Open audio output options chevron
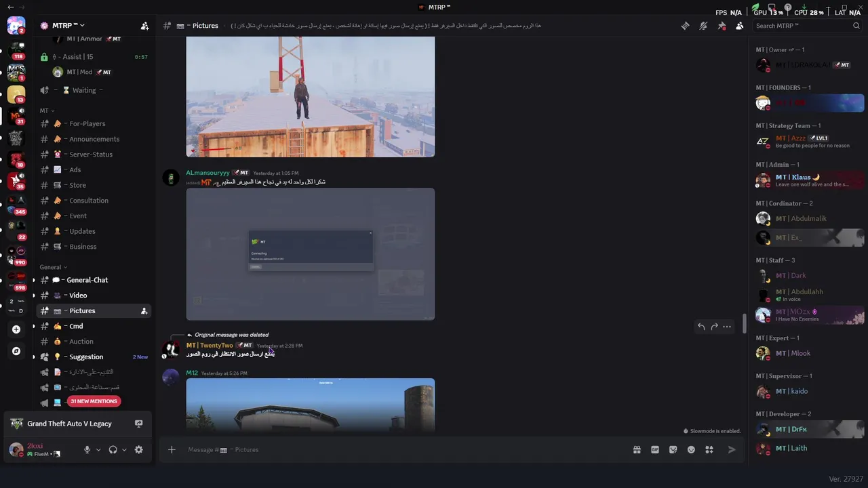 [124, 449]
